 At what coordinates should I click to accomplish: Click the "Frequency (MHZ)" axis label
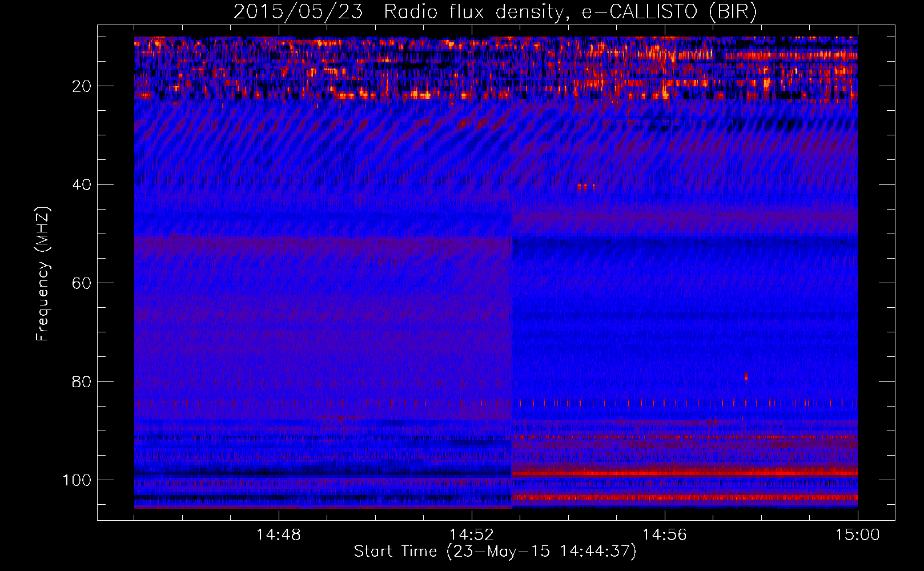coord(43,274)
